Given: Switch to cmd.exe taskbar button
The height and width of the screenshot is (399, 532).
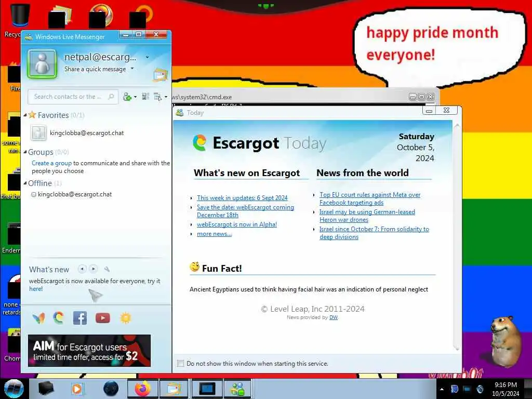Looking at the screenshot, I should point(207,389).
